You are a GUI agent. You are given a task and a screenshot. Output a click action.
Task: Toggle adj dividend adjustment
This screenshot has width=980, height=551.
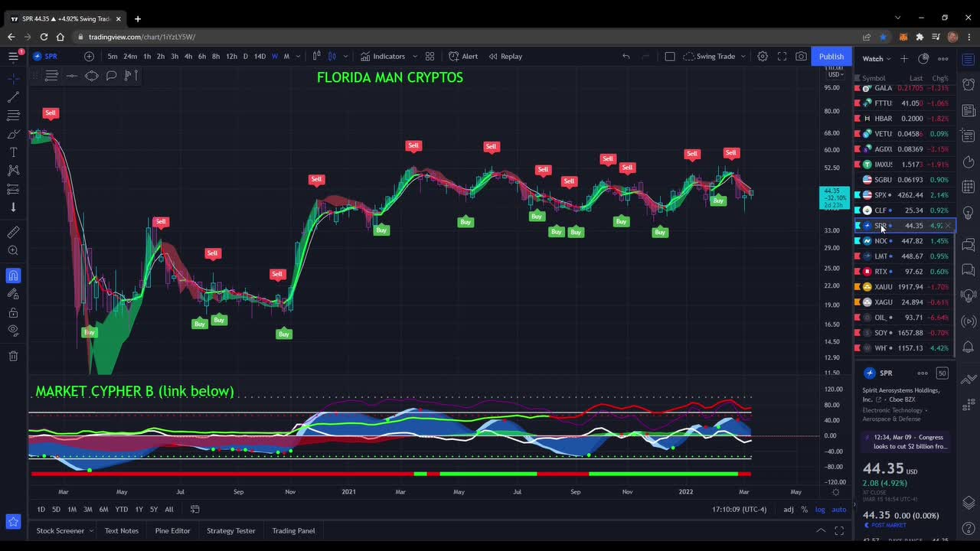(x=789, y=509)
